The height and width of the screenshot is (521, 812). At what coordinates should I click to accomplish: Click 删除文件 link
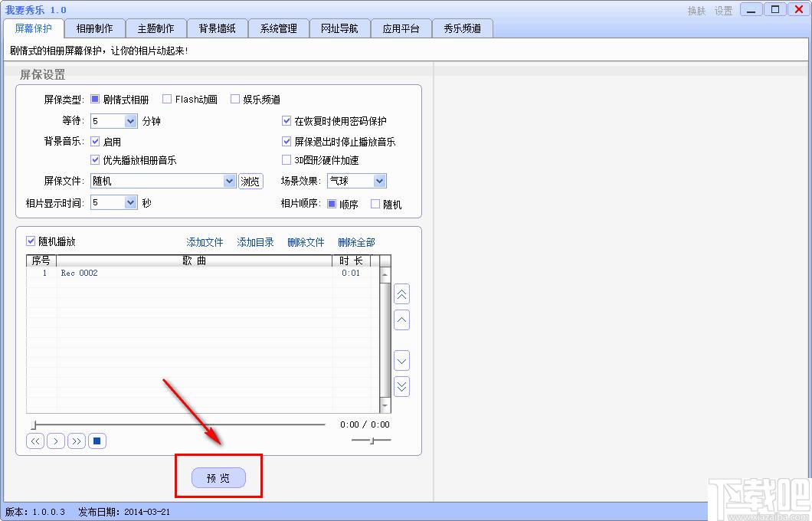click(306, 242)
